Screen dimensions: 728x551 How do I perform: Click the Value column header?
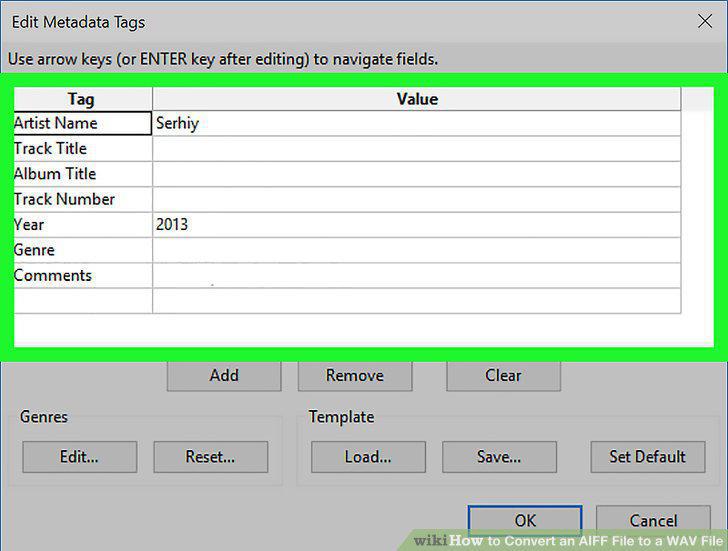[x=417, y=99]
